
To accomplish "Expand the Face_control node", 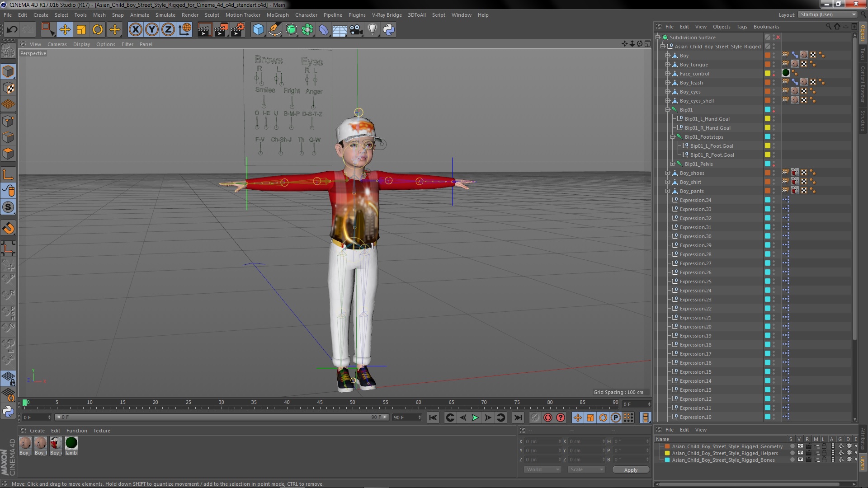I will click(668, 74).
